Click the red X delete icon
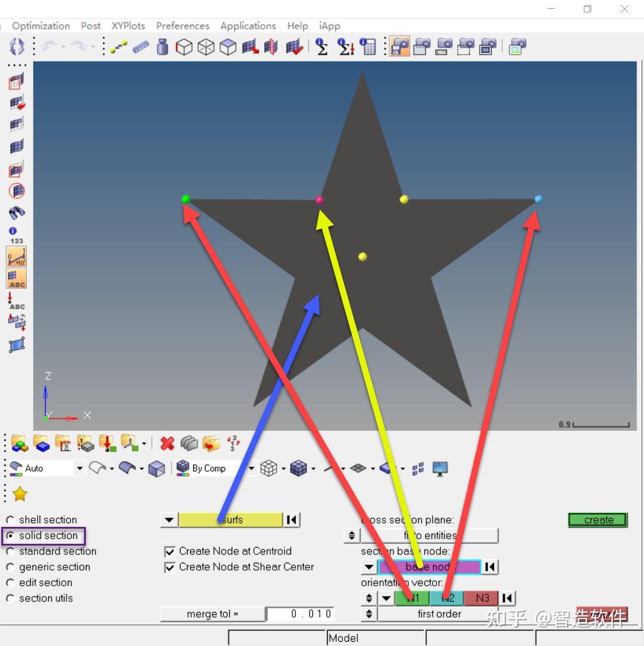The width and height of the screenshot is (644, 646). click(167, 443)
